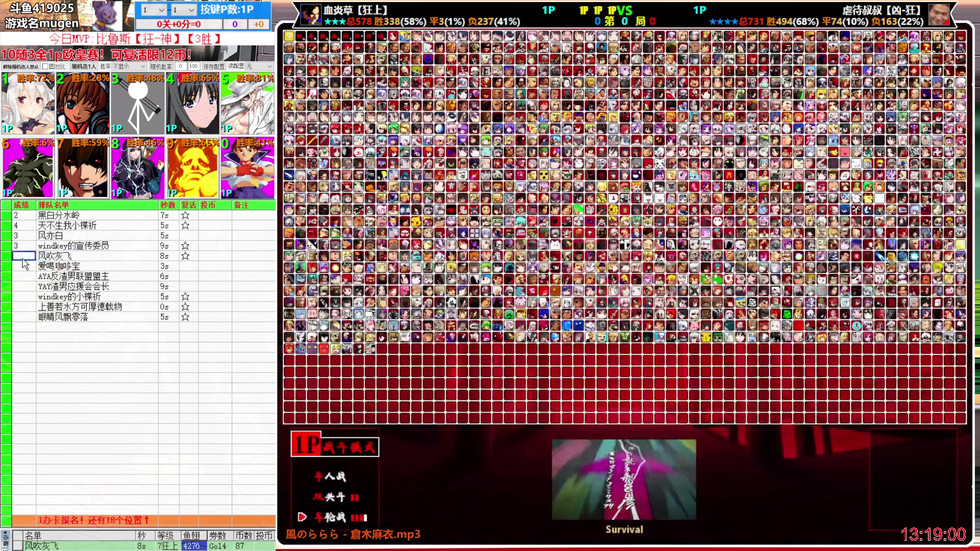This screenshot has height=551, width=980.
Task: Open the second number dropdown showing 1
Action: (x=184, y=10)
